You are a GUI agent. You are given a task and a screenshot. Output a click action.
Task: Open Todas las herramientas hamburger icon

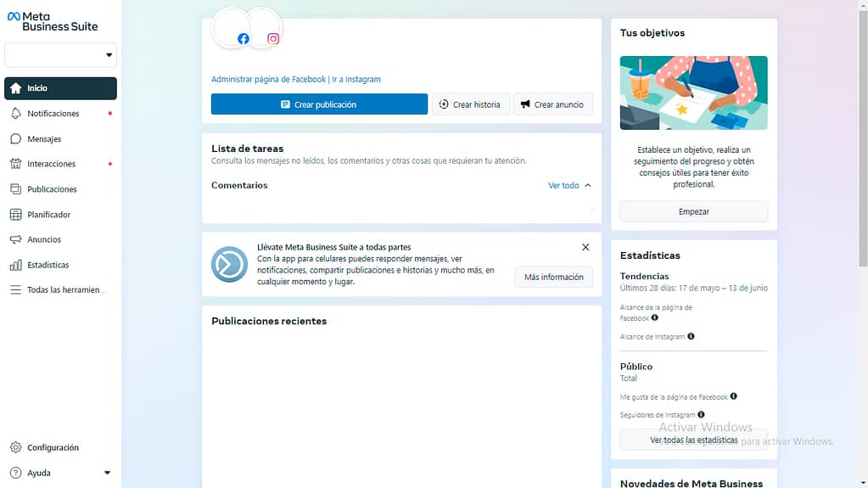coord(15,289)
